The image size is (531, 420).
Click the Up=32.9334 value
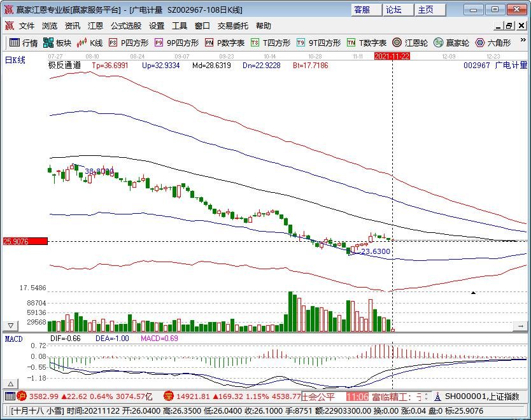[x=161, y=66]
